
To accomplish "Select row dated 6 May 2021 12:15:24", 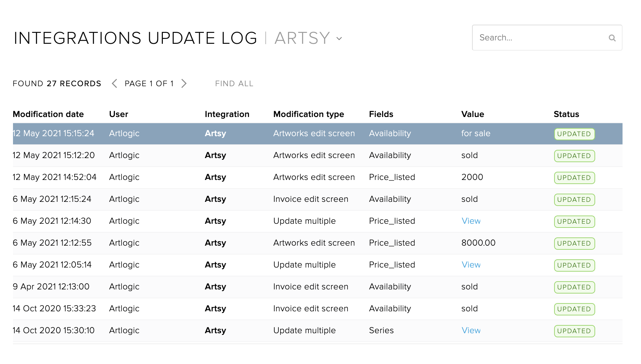I will (x=317, y=199).
